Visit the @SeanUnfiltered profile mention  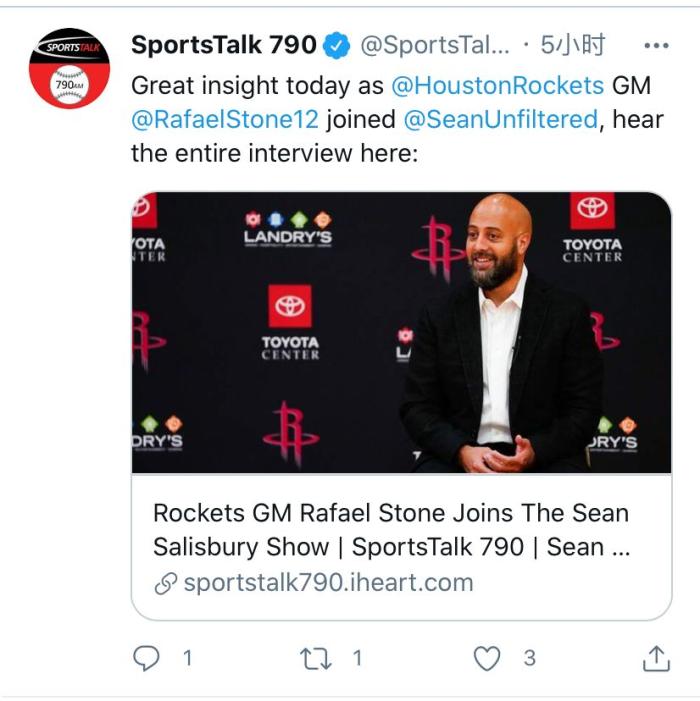(x=500, y=119)
